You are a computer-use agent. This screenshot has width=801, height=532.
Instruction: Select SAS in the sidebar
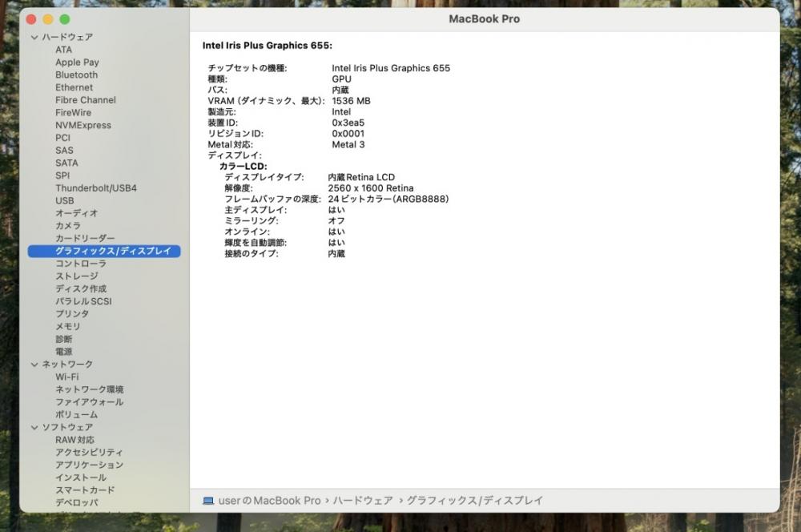(64, 151)
